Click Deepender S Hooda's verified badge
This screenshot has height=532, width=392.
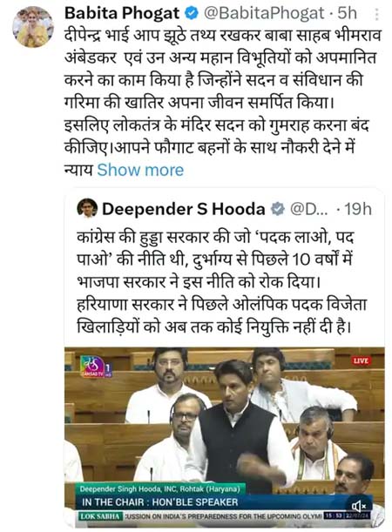pos(277,209)
